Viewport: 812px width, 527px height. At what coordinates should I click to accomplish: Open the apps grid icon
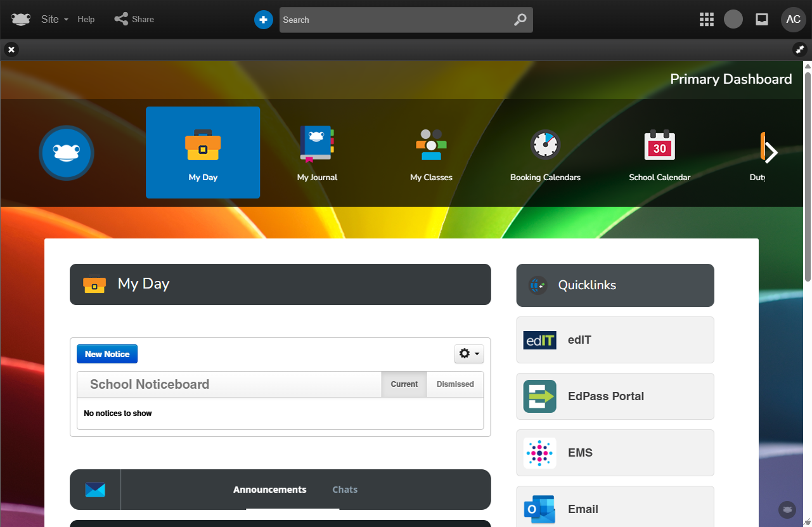tap(706, 20)
